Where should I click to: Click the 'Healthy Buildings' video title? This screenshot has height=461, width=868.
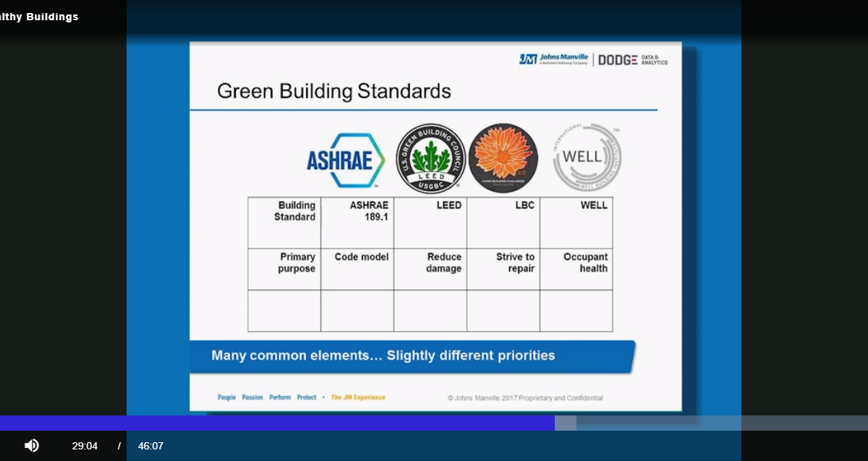pos(39,17)
